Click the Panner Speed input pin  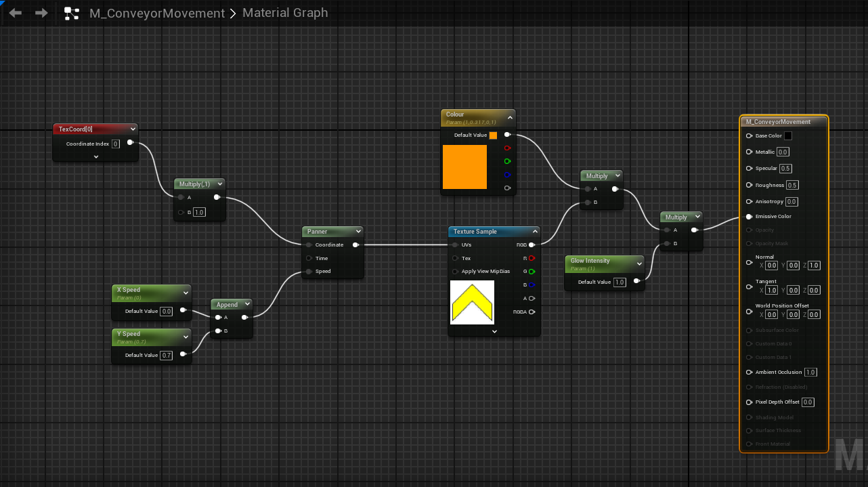308,272
